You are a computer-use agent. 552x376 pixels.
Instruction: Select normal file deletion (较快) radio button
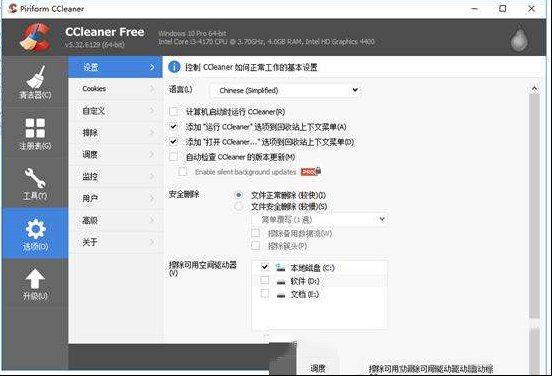[x=239, y=195]
